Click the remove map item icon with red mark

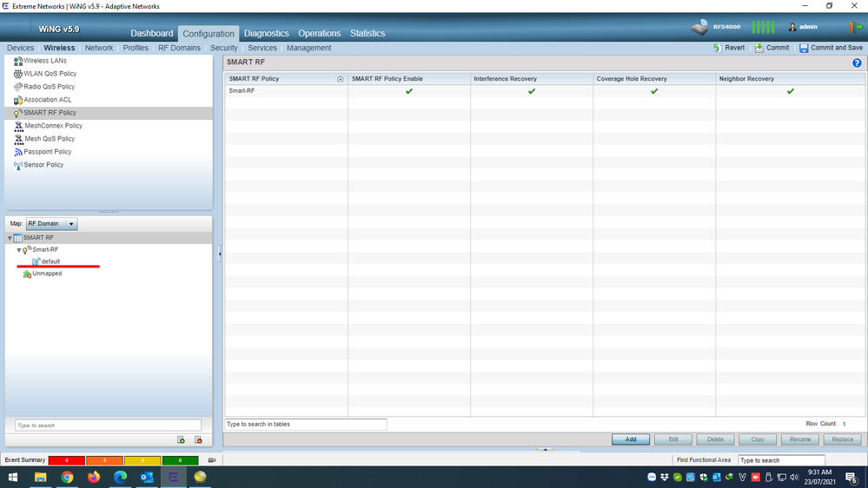click(198, 440)
